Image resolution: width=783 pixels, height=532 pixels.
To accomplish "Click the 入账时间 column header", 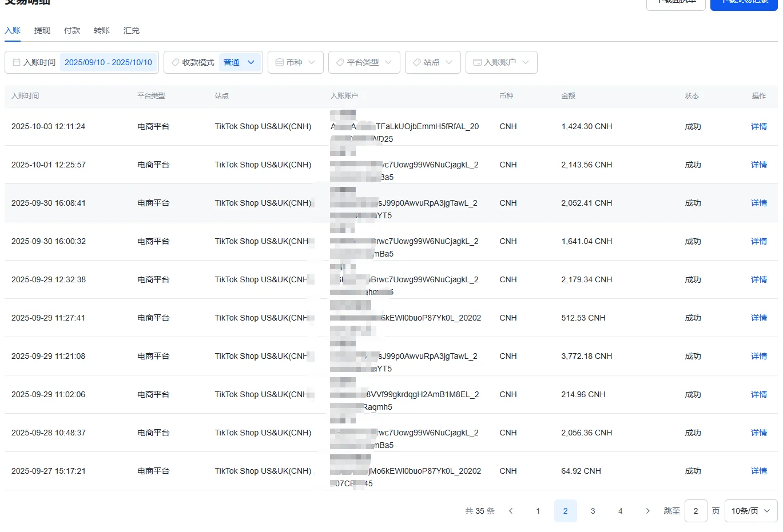I will [x=25, y=96].
